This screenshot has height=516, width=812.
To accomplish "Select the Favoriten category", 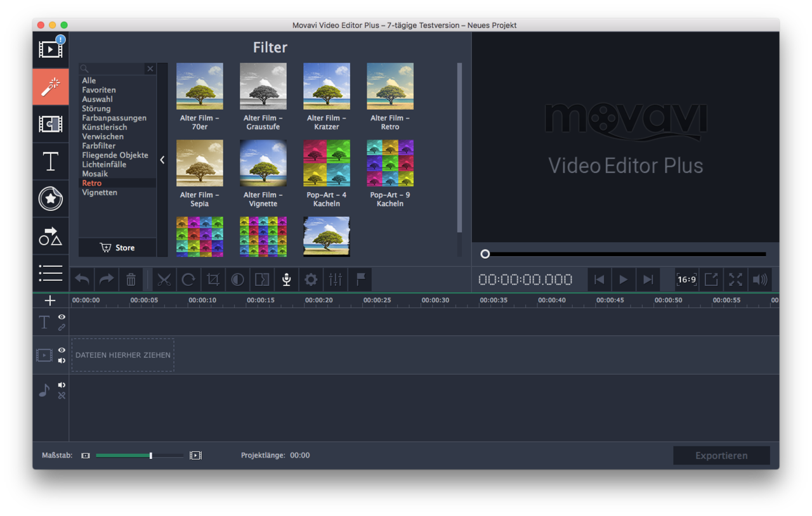I will [x=99, y=90].
